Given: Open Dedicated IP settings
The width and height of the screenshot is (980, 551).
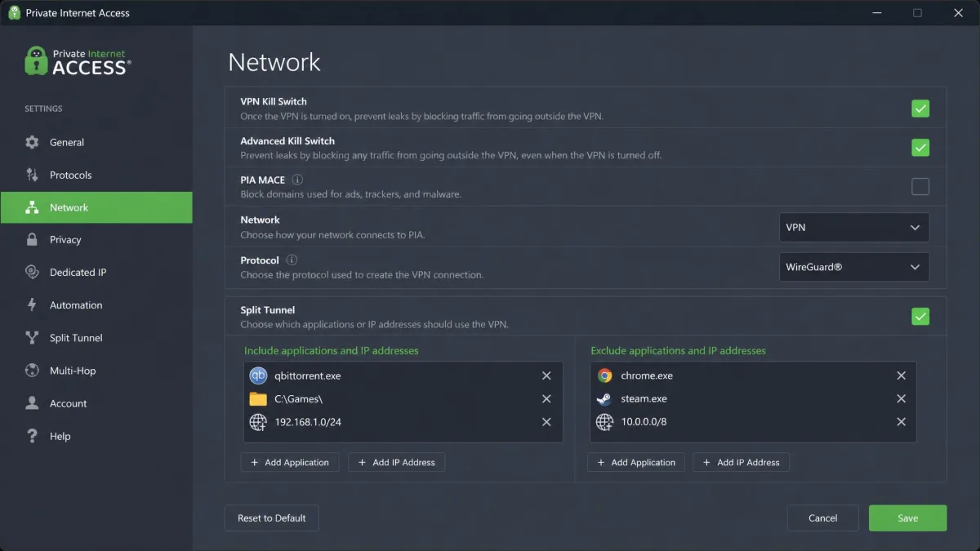Looking at the screenshot, I should click(x=96, y=273).
